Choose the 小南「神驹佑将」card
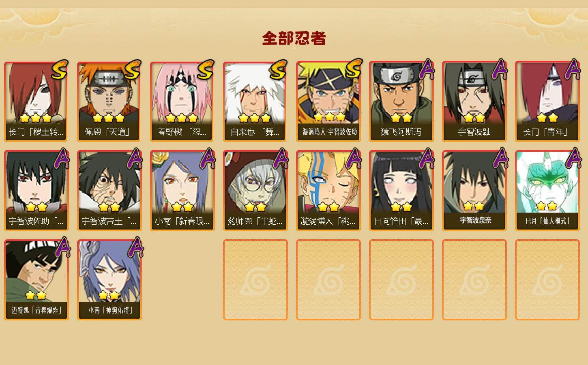The width and height of the screenshot is (588, 365). click(109, 280)
